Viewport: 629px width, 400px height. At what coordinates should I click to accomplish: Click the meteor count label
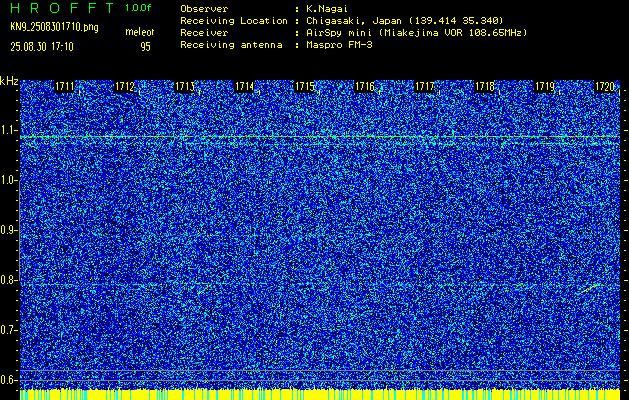click(140, 32)
